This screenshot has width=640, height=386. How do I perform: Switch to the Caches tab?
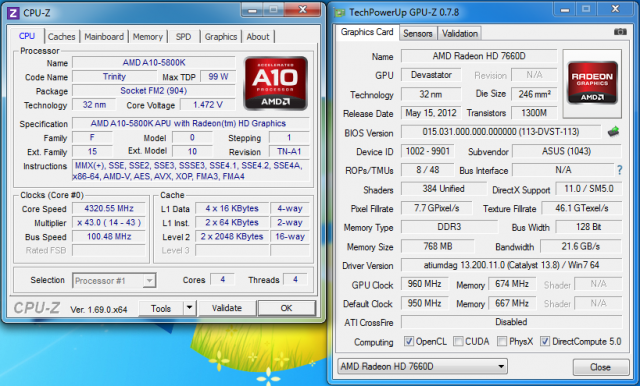(62, 37)
